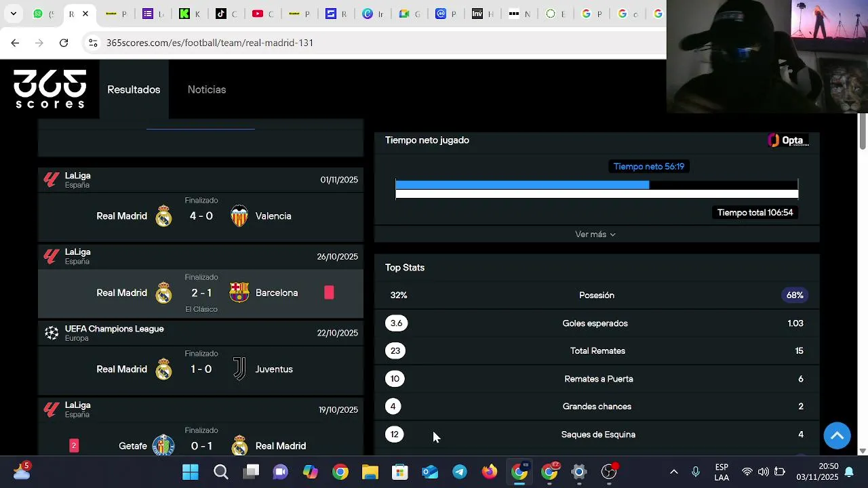The height and width of the screenshot is (488, 868).
Task: Open Copilot from the taskbar
Action: point(311,472)
